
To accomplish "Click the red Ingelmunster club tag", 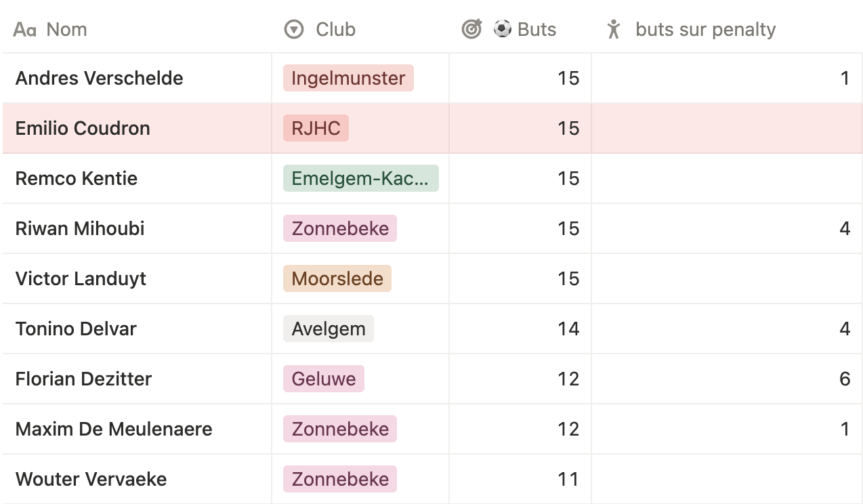I will point(348,78).
